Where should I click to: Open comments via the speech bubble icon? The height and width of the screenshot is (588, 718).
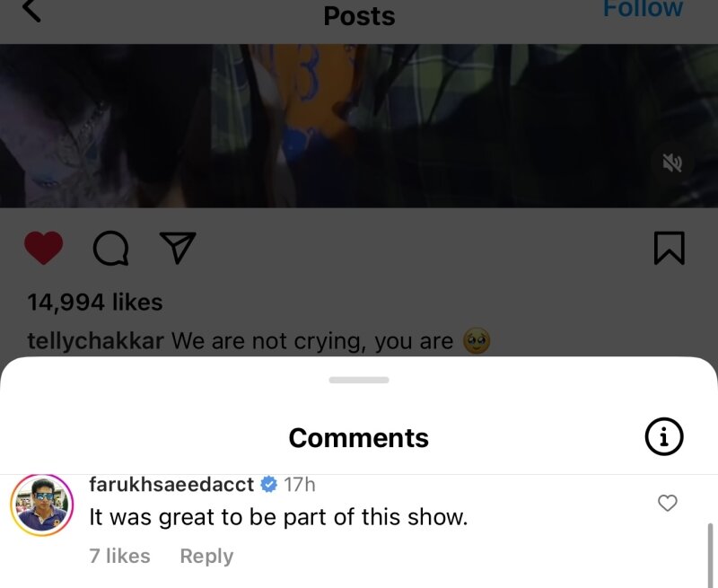pos(110,248)
